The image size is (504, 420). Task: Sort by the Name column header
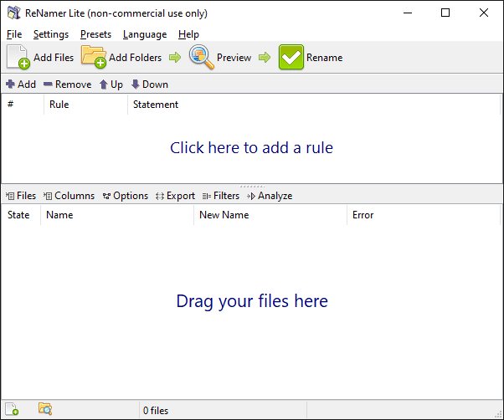[117, 215]
